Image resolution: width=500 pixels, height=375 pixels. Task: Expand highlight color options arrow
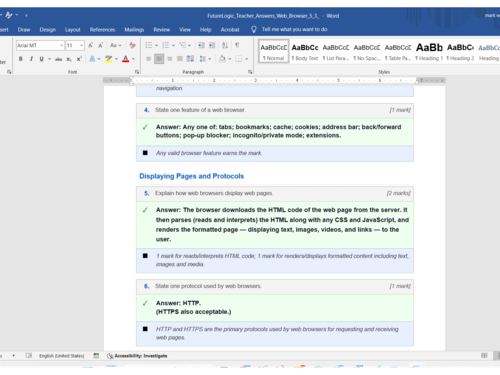click(x=116, y=59)
